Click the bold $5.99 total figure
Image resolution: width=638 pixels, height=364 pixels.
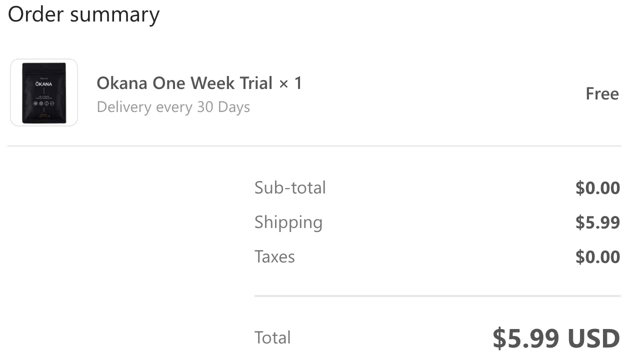point(525,338)
